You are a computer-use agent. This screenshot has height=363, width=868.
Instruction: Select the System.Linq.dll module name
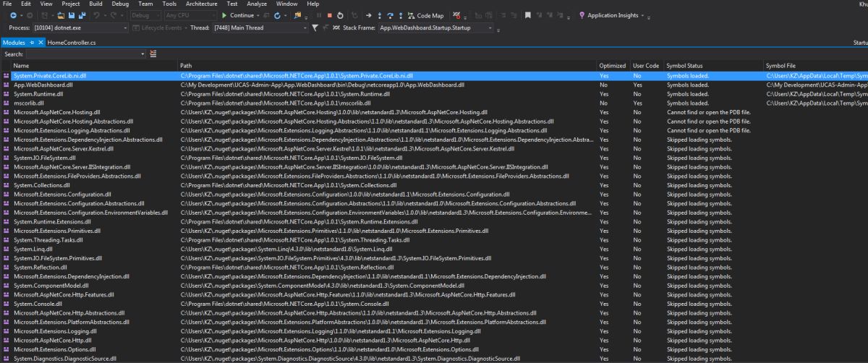point(33,249)
